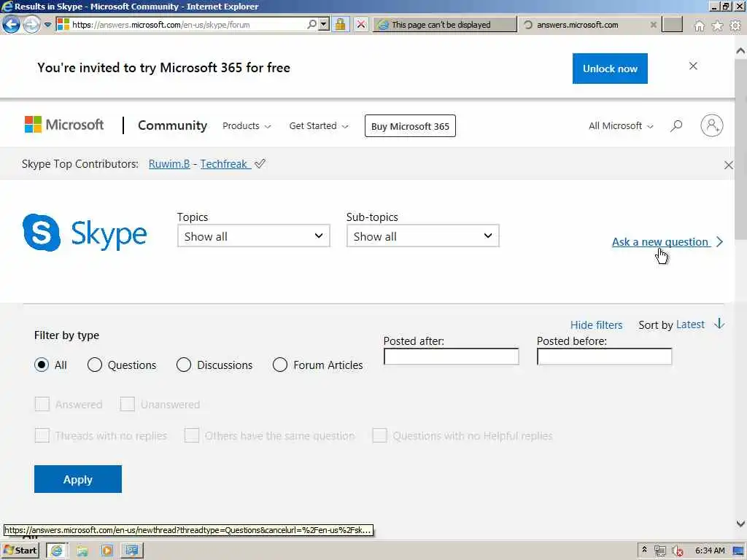This screenshot has width=747, height=560.
Task: Click the security lock icon
Action: 340,24
